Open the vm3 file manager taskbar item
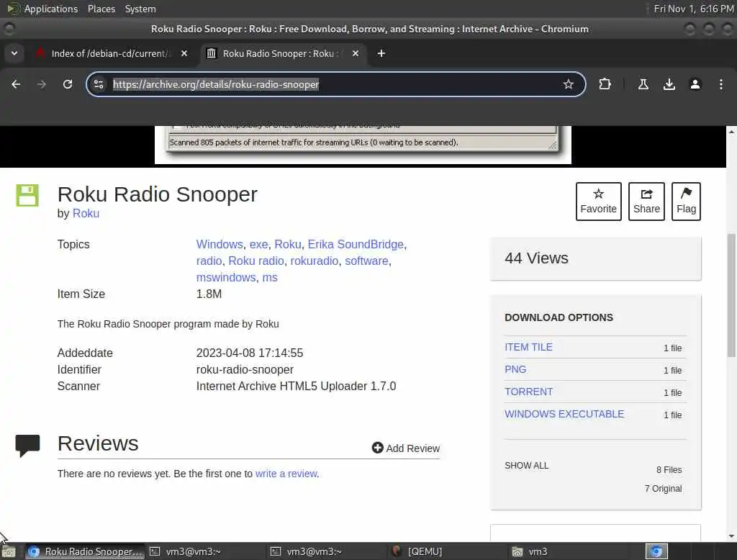737x560 pixels. (566, 551)
